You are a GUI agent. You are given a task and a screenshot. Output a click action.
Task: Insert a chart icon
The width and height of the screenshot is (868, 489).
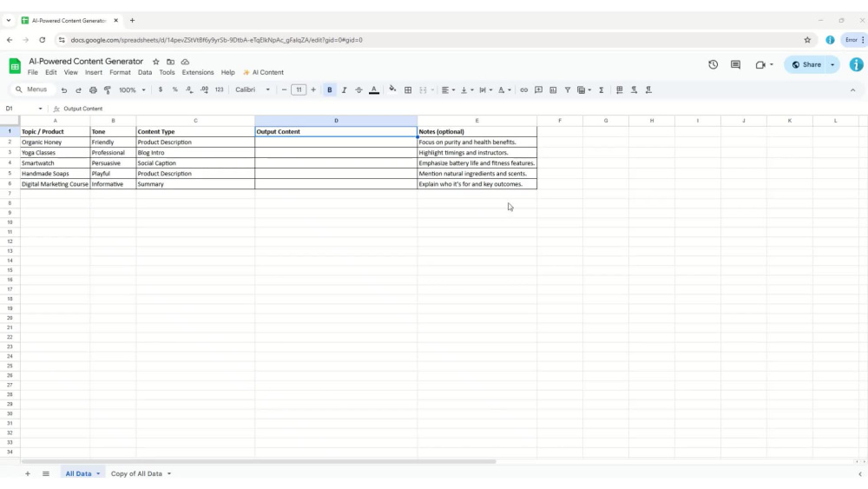tap(553, 89)
